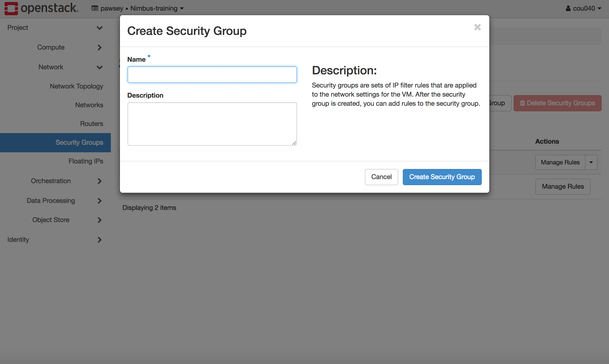Select Floating IPs in the sidebar

click(x=86, y=161)
